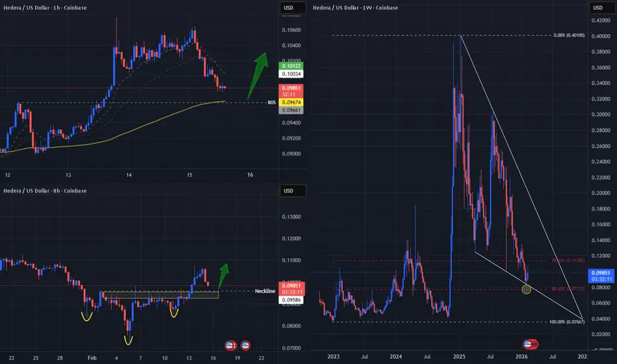Select the Neckline text label

[265, 291]
